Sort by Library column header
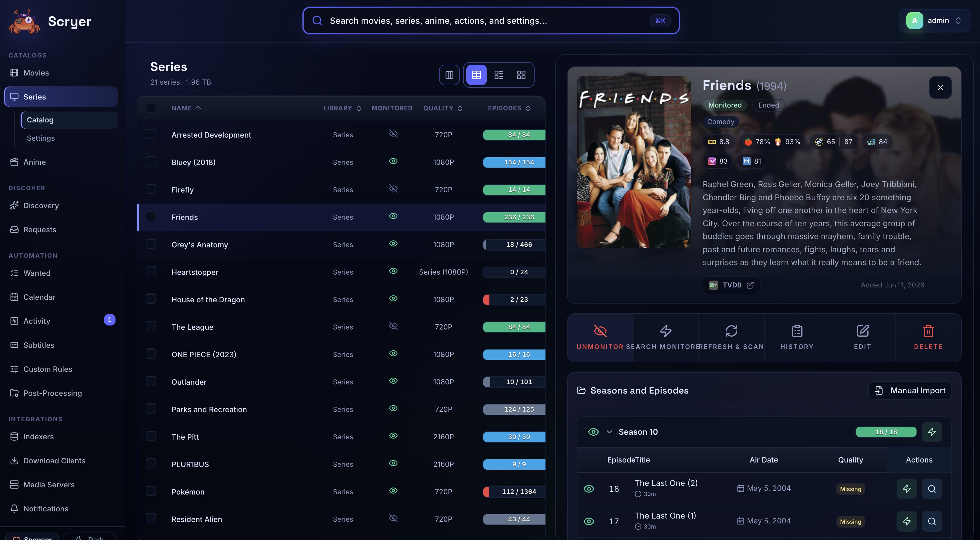Image resolution: width=980 pixels, height=540 pixels. pyautogui.click(x=342, y=108)
